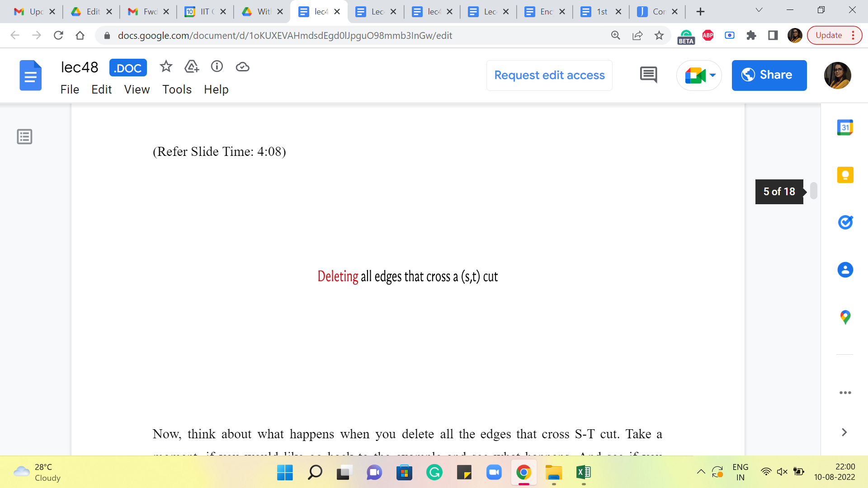
Task: Open Google Maps side panel
Action: [845, 317]
